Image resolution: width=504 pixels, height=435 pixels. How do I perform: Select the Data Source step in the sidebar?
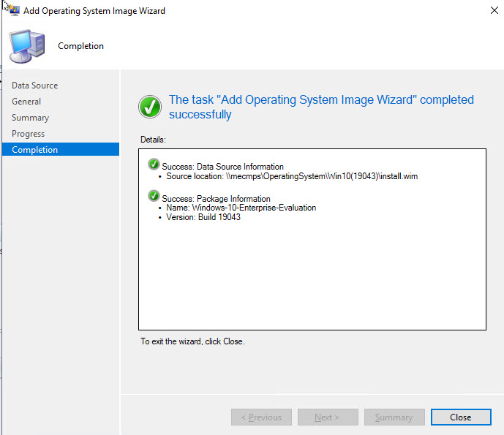(34, 86)
